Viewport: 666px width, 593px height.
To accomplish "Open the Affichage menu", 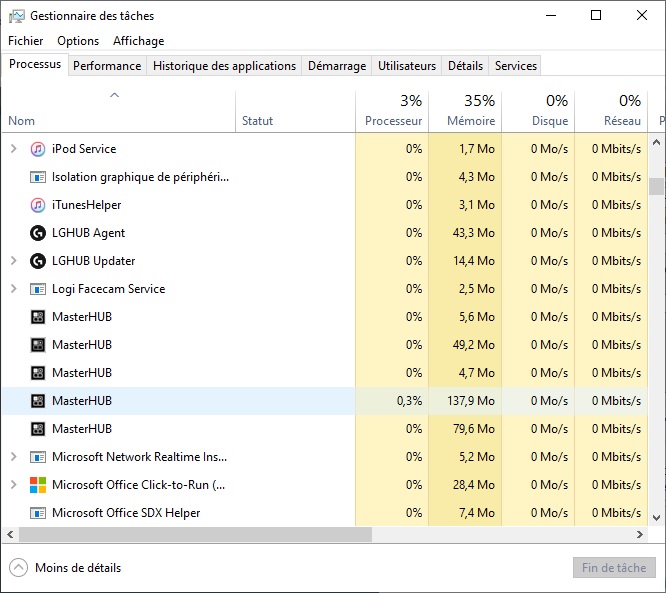I will (x=138, y=41).
